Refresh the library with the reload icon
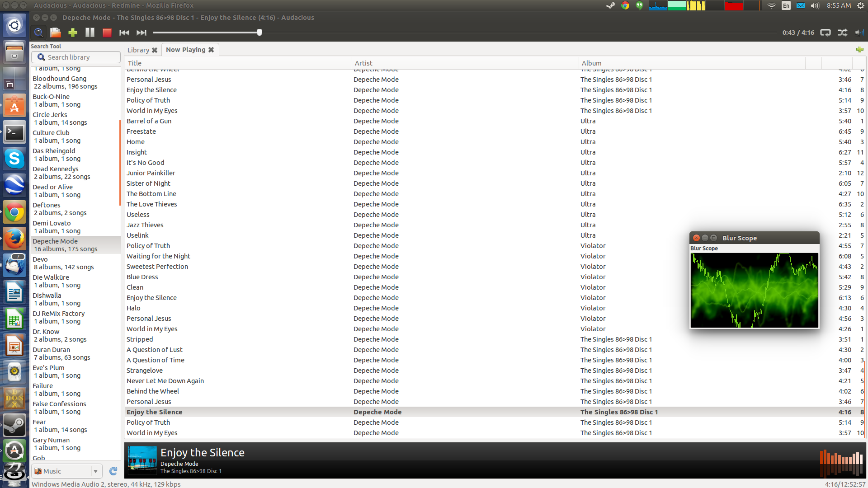This screenshot has width=868, height=488. [113, 471]
